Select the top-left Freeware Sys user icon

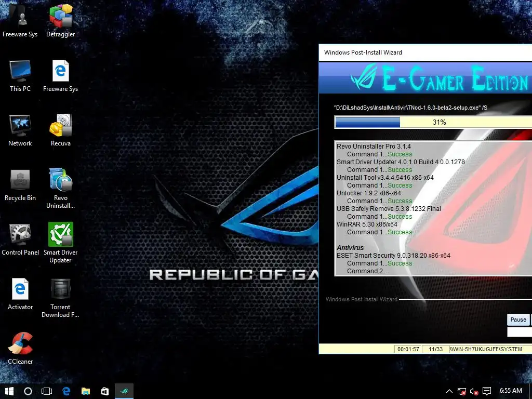tap(20, 21)
